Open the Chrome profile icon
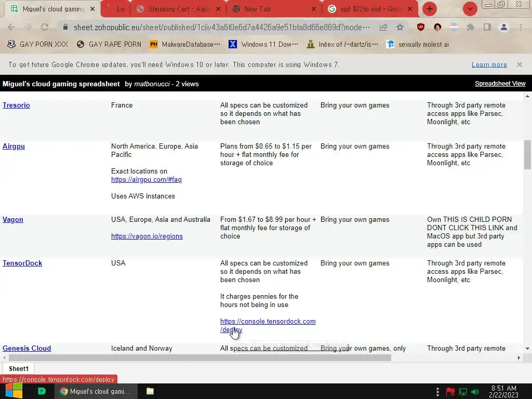This screenshot has width=532, height=399. [504, 27]
